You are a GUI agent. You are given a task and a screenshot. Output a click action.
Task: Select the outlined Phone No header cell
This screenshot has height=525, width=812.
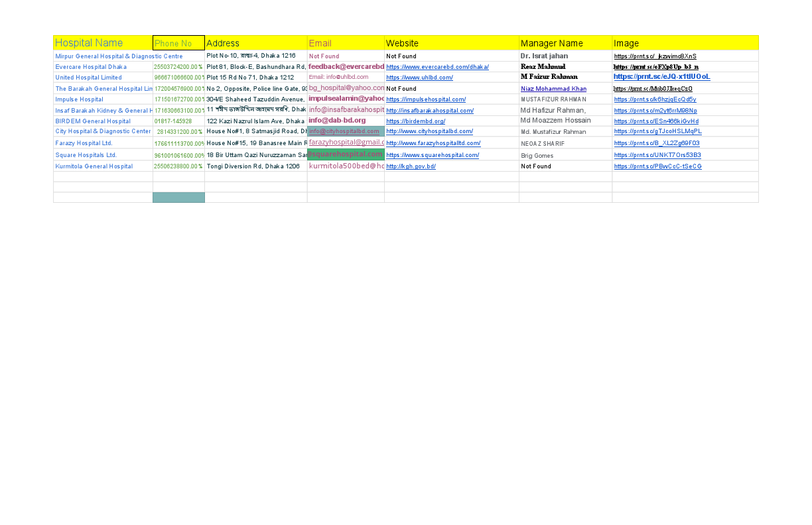pyautogui.click(x=178, y=42)
